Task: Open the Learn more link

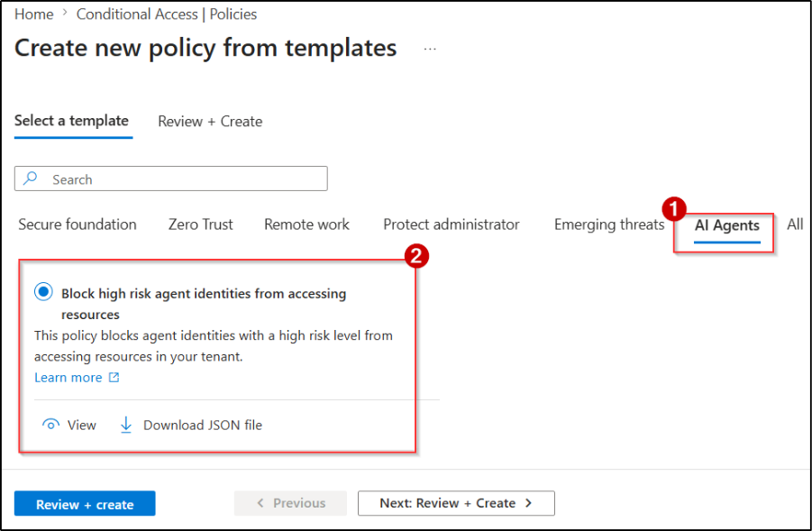Action: (68, 378)
